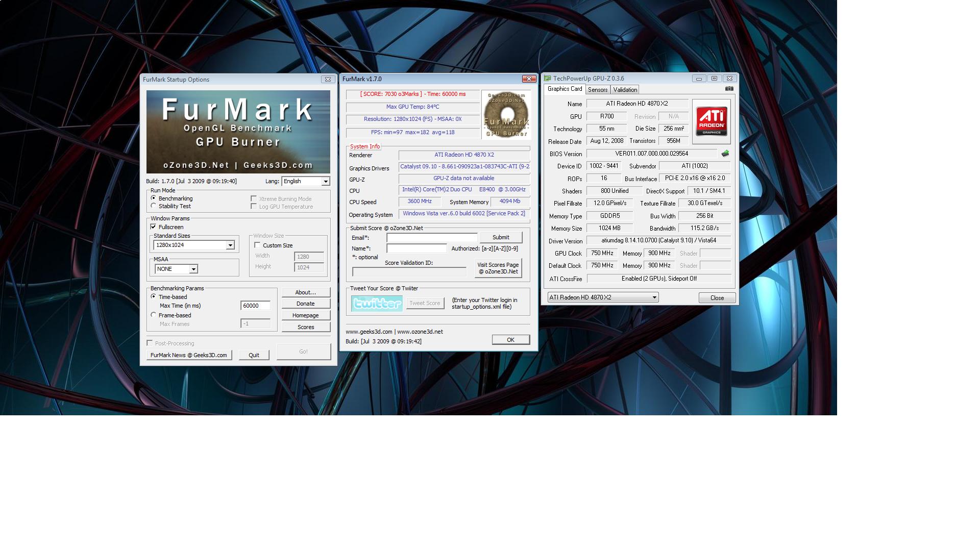The image size is (980, 551).
Task: Switch to the Validation tab
Action: coord(625,90)
